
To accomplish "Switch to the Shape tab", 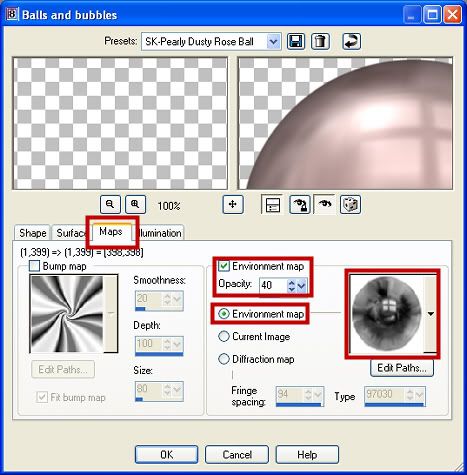I will click(x=32, y=233).
